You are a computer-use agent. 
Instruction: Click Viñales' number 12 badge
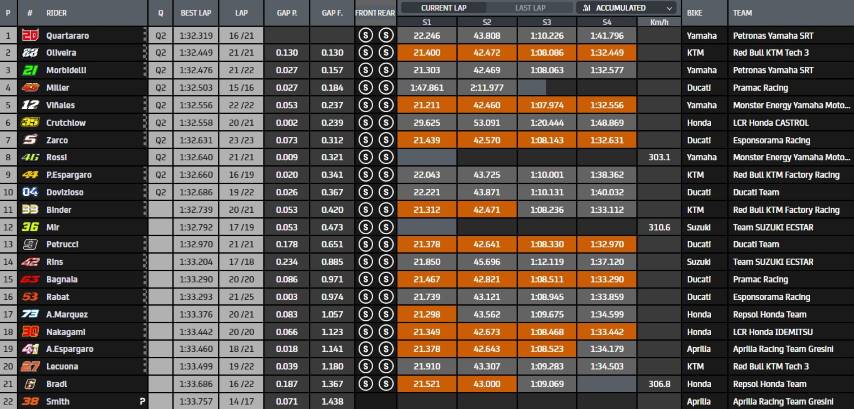click(29, 105)
